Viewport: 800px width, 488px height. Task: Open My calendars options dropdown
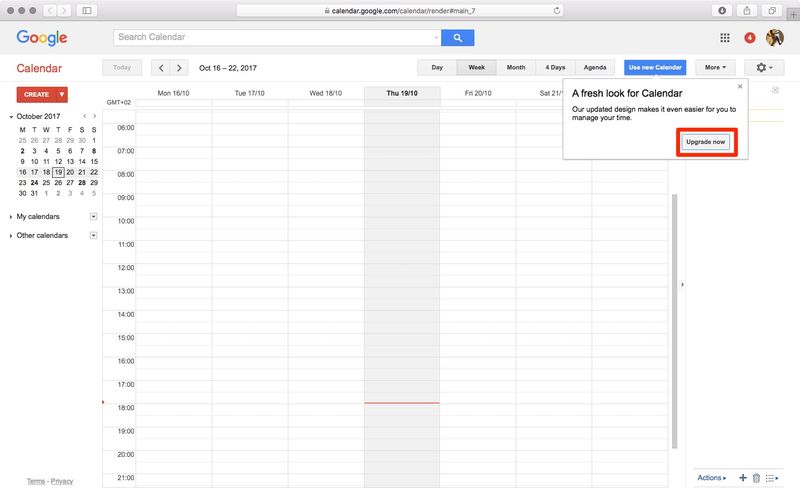click(93, 216)
